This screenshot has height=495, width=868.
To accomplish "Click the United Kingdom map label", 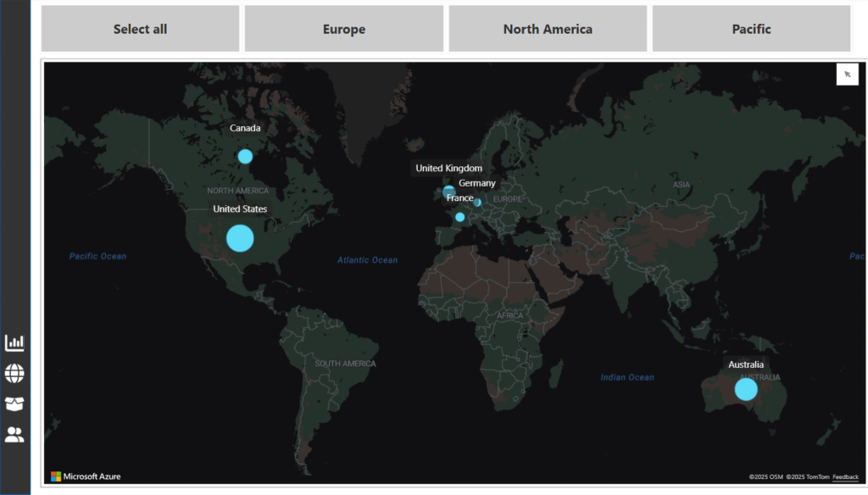I will (x=448, y=168).
